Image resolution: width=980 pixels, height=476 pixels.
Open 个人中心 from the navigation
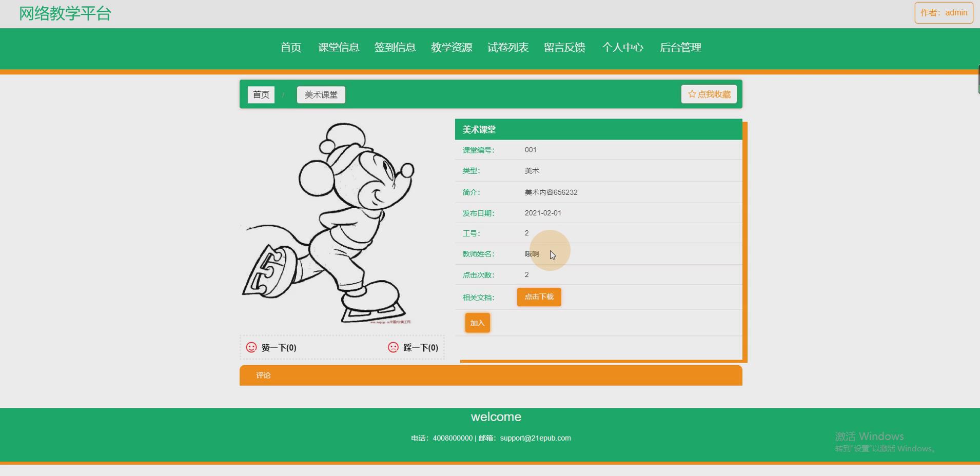(622, 47)
